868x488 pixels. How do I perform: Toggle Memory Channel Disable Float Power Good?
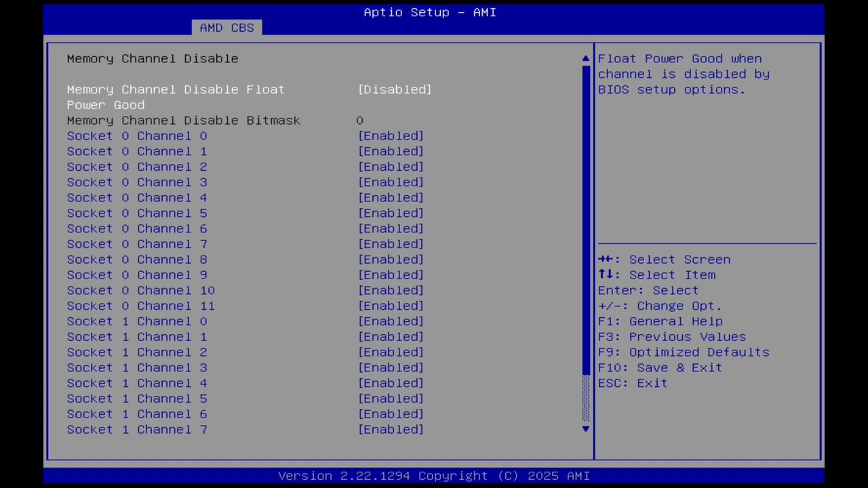point(176,89)
